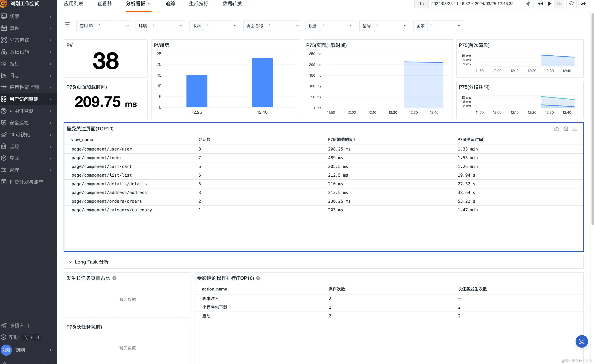Click the refresh dashboard icon

571,4
